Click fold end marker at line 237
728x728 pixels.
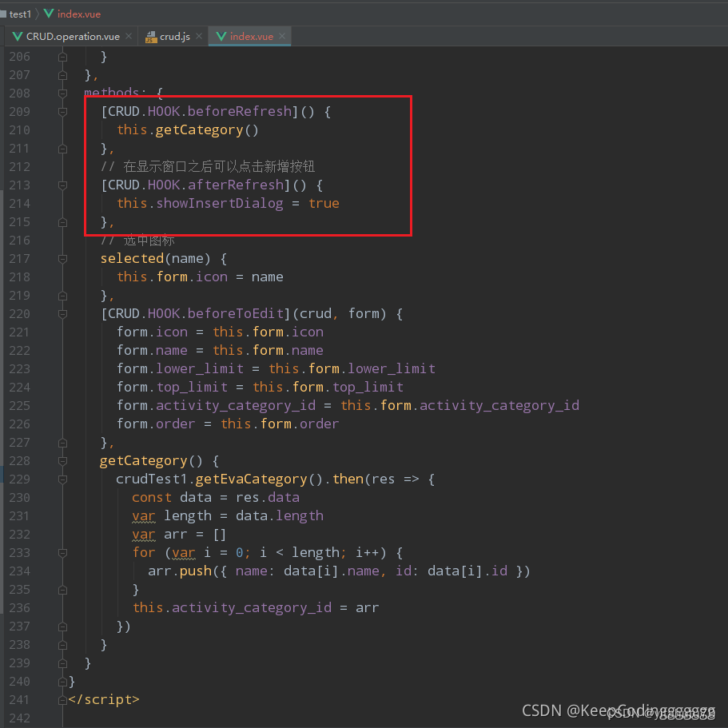(62, 627)
